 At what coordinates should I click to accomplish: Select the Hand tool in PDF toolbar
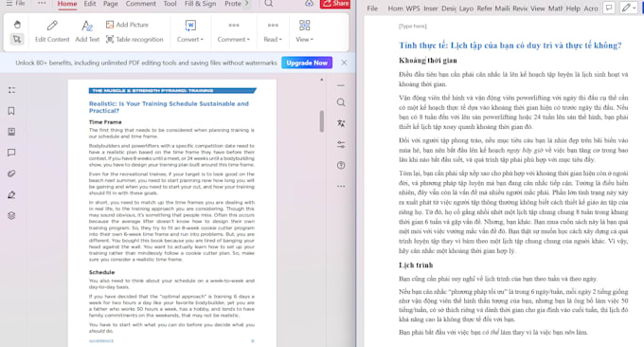pos(17,25)
